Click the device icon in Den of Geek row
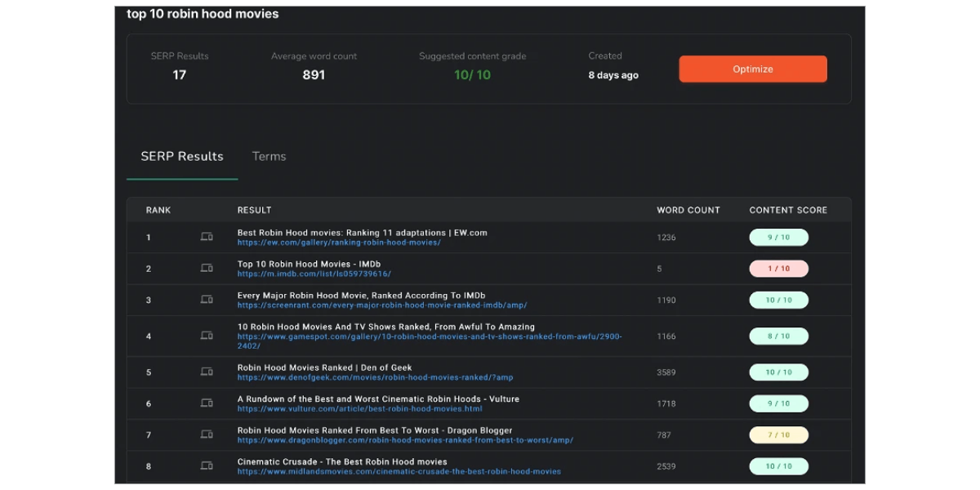980x490 pixels. (x=207, y=372)
